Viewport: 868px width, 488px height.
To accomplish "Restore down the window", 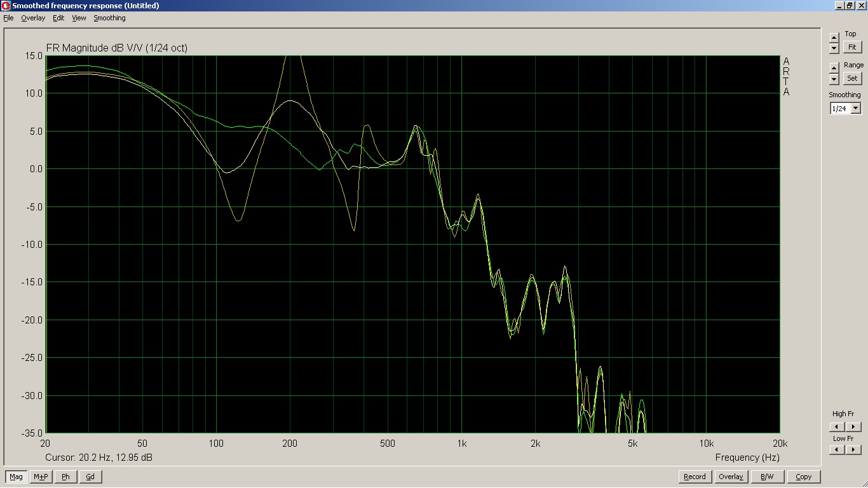I will pyautogui.click(x=850, y=5).
